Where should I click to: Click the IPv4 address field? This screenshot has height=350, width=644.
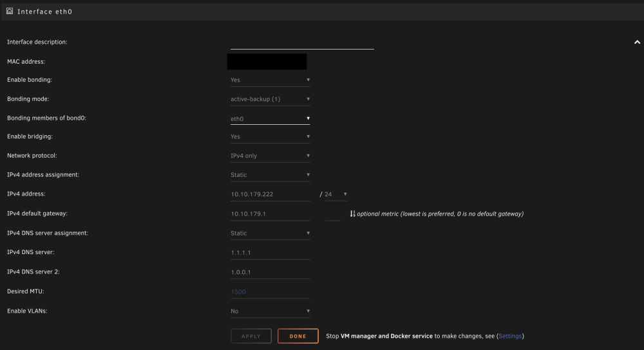pyautogui.click(x=270, y=194)
